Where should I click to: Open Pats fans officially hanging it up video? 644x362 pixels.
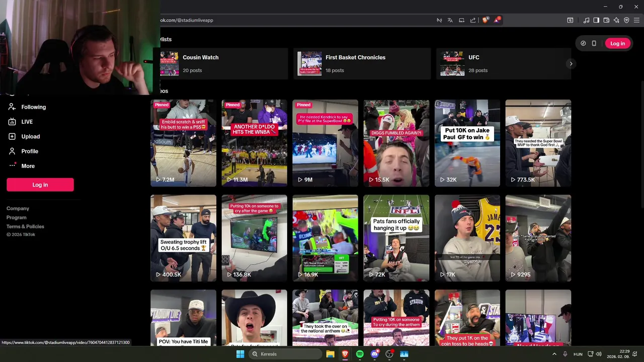[x=396, y=238]
